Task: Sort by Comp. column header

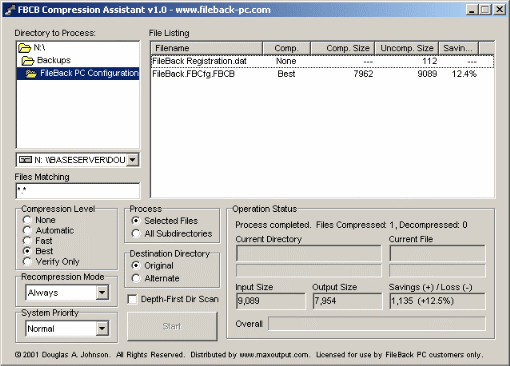Action: 287,48
